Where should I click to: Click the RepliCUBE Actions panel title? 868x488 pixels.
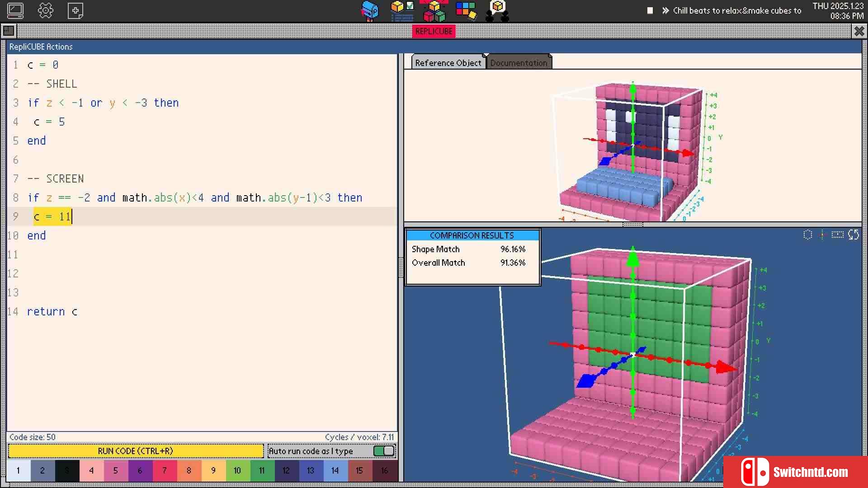tap(41, 47)
